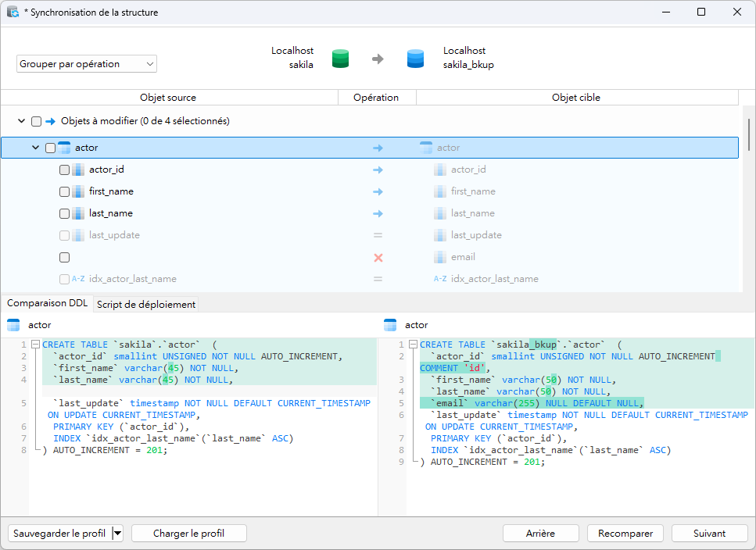Click the Suivant button
The width and height of the screenshot is (756, 550).
tap(709, 534)
